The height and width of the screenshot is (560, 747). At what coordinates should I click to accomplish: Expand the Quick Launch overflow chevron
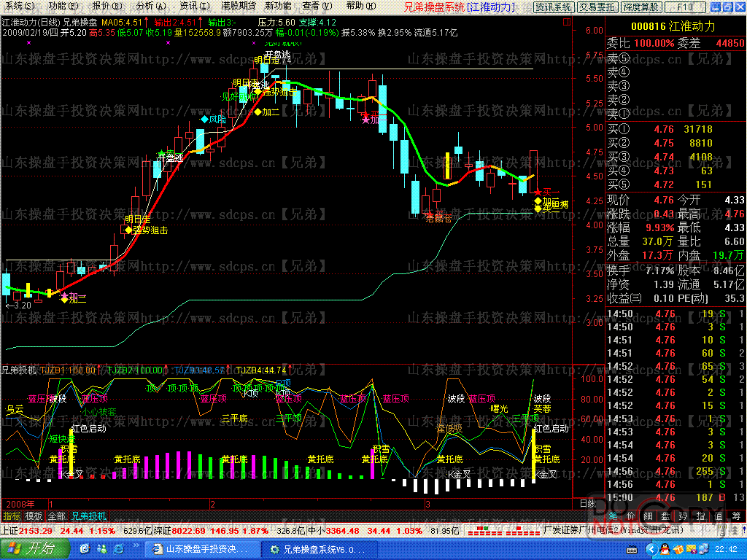coord(136,545)
